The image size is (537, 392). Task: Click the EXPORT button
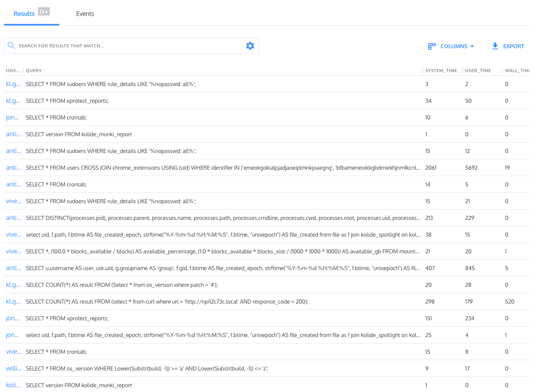point(513,46)
